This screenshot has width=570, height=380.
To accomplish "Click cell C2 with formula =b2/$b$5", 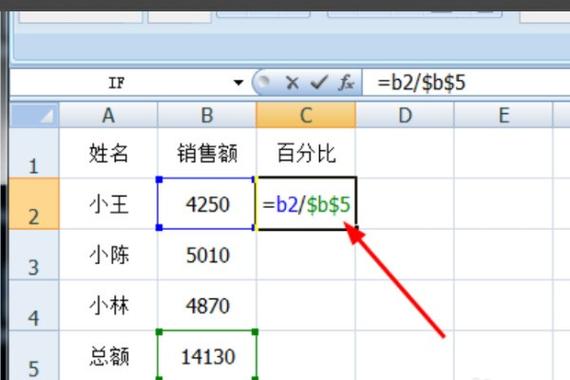I will pyautogui.click(x=306, y=204).
